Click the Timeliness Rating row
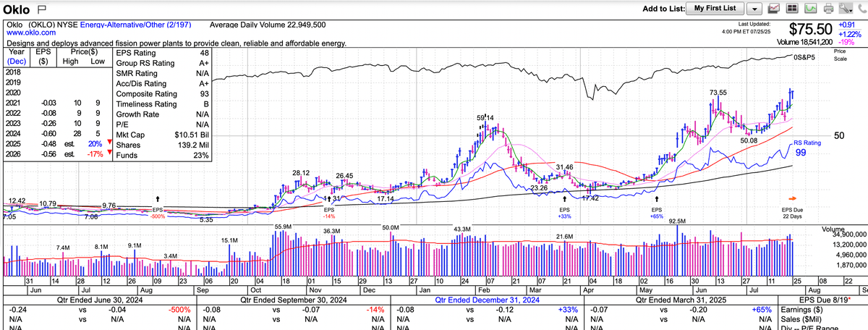Screen dimensions: 868x330 pyautogui.click(x=162, y=103)
